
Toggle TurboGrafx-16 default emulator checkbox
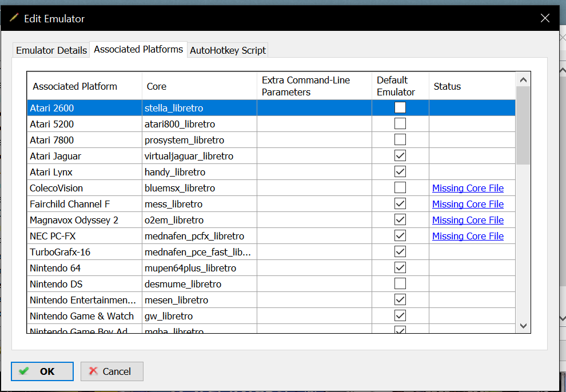click(400, 251)
